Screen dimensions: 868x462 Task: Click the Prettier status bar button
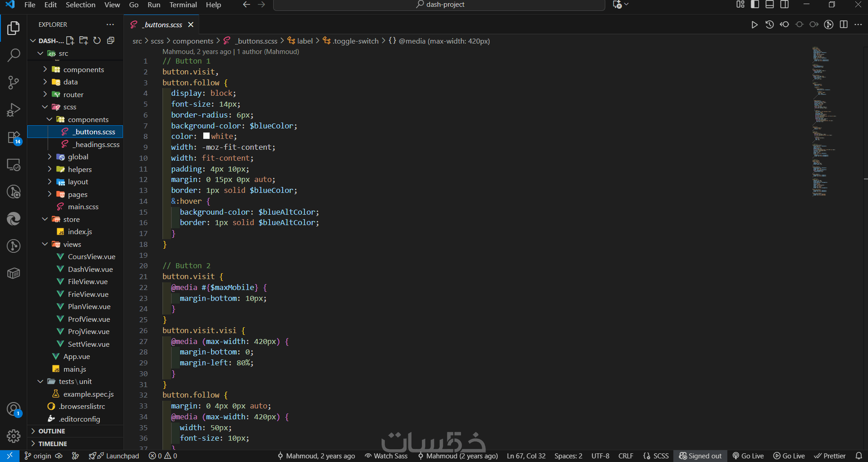(x=830, y=456)
